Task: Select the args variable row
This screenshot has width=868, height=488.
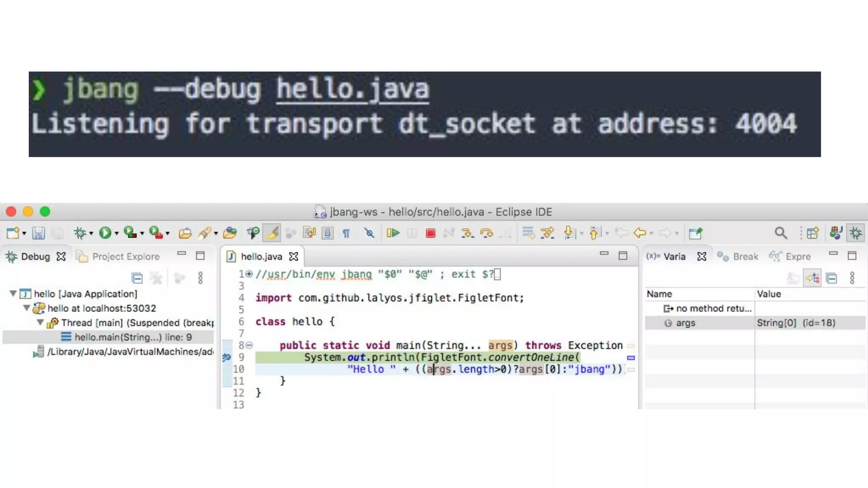Action: coord(685,323)
